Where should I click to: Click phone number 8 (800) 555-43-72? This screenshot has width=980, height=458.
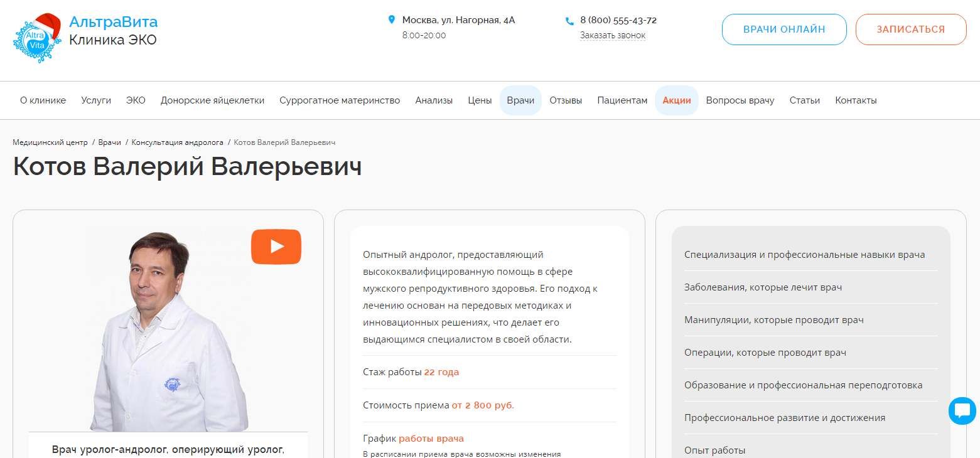(618, 20)
